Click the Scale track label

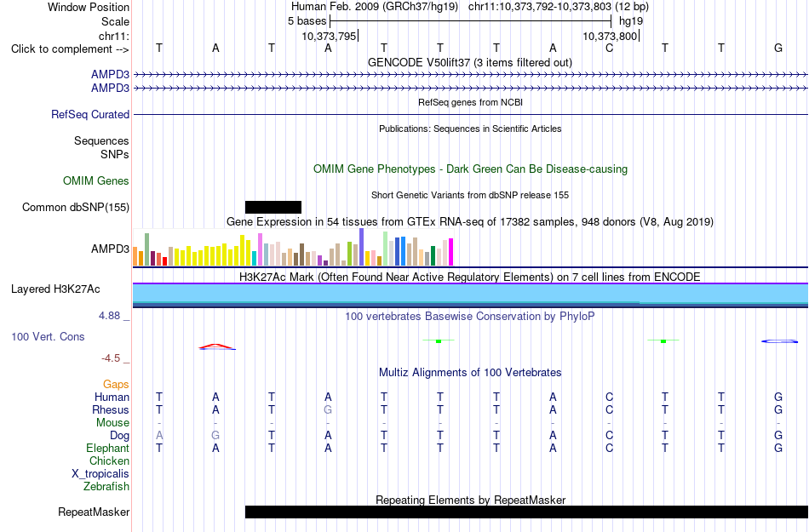click(x=115, y=21)
